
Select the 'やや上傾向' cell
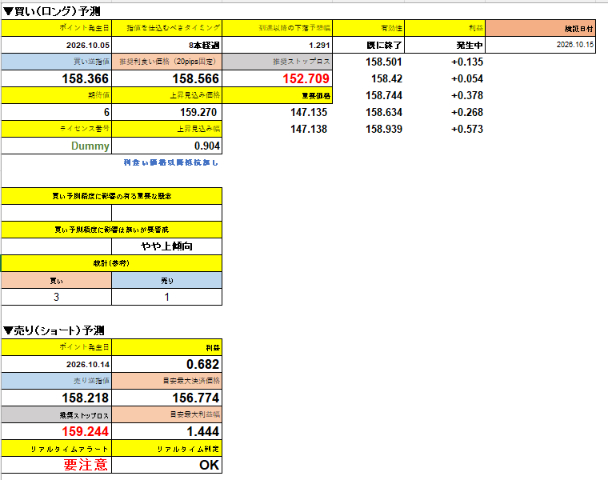pyautogui.click(x=167, y=246)
